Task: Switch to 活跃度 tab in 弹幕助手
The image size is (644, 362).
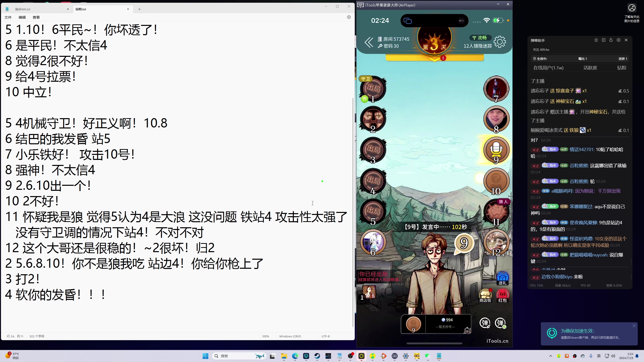Action: 590,68
